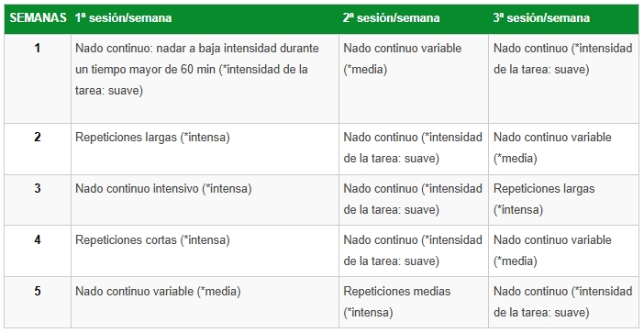
Task: Click the SEMANAS column header
Action: [38, 18]
